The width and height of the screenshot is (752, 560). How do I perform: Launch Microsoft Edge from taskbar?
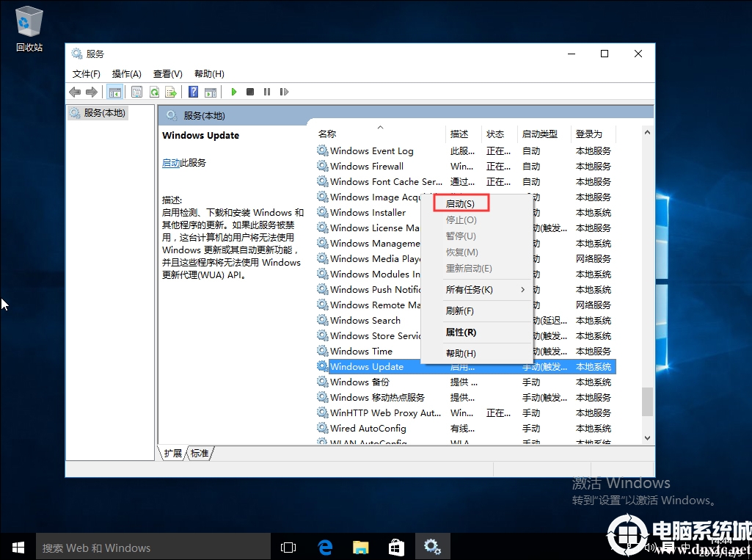pos(325,547)
